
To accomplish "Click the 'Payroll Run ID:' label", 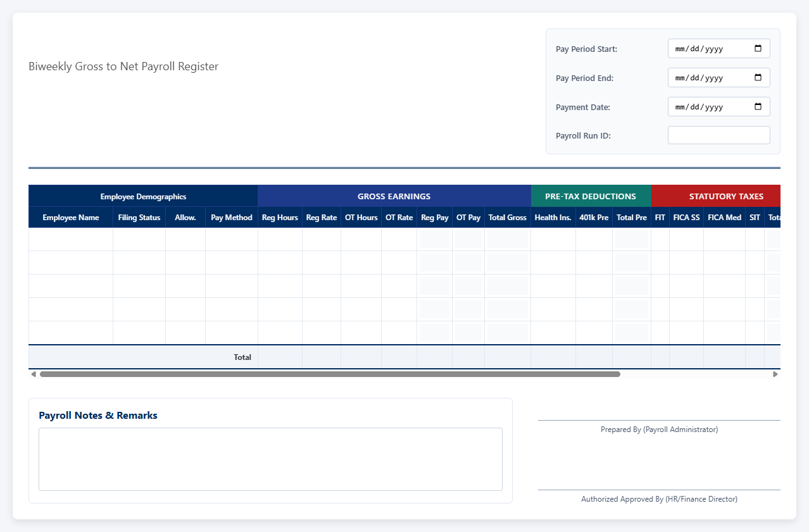I will [583, 135].
